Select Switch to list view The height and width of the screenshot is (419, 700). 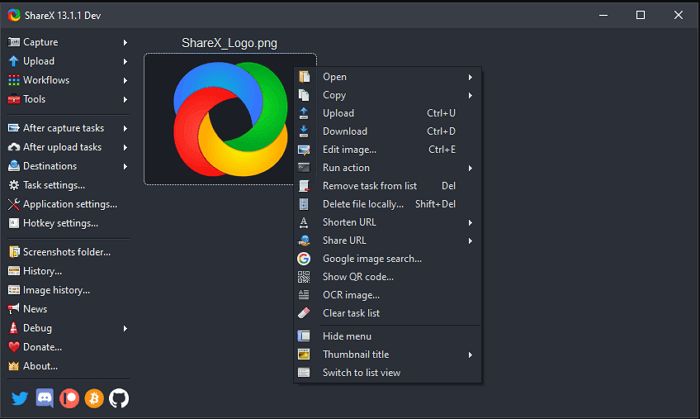click(361, 373)
